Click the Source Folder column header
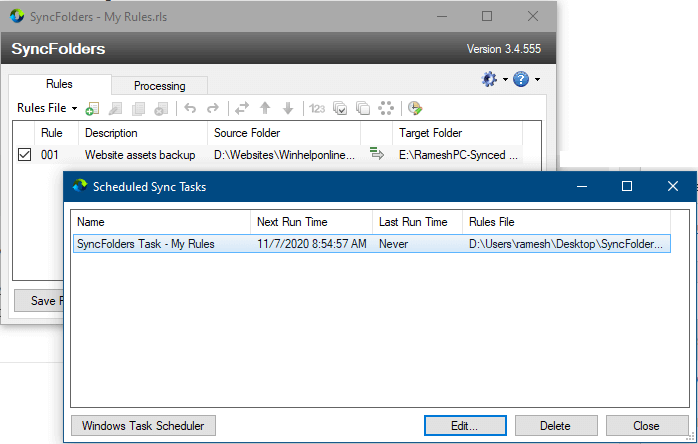This screenshot has width=698, height=444. point(284,133)
